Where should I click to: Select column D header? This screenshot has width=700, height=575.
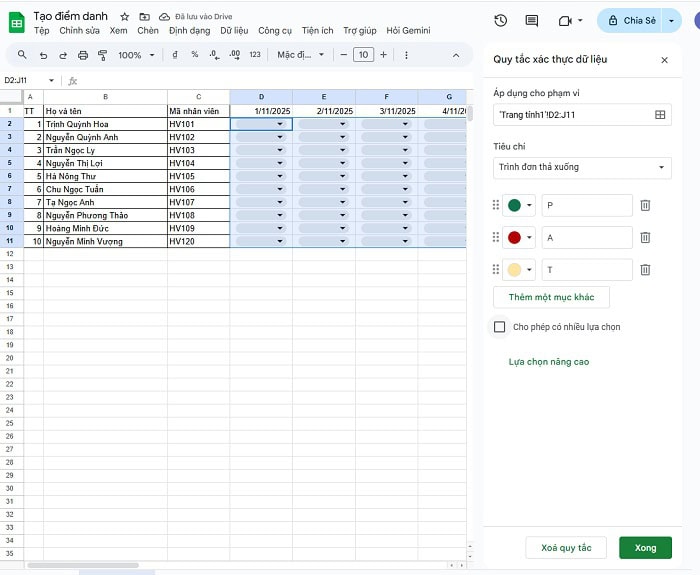261,97
